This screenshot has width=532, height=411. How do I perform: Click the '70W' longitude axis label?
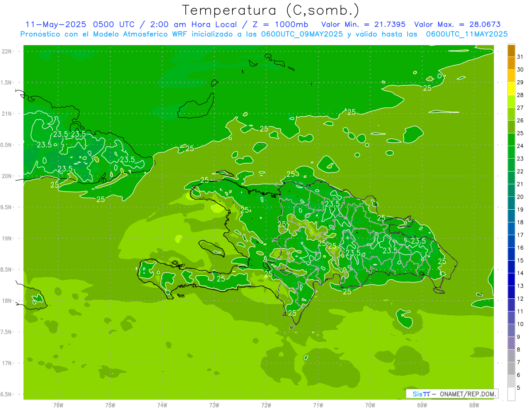(370, 405)
